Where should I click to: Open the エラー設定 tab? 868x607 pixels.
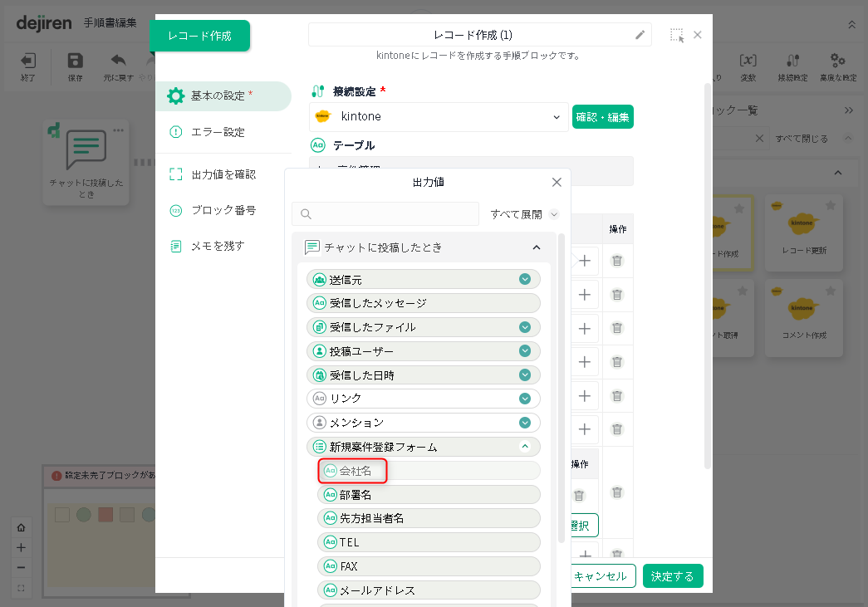pos(218,132)
